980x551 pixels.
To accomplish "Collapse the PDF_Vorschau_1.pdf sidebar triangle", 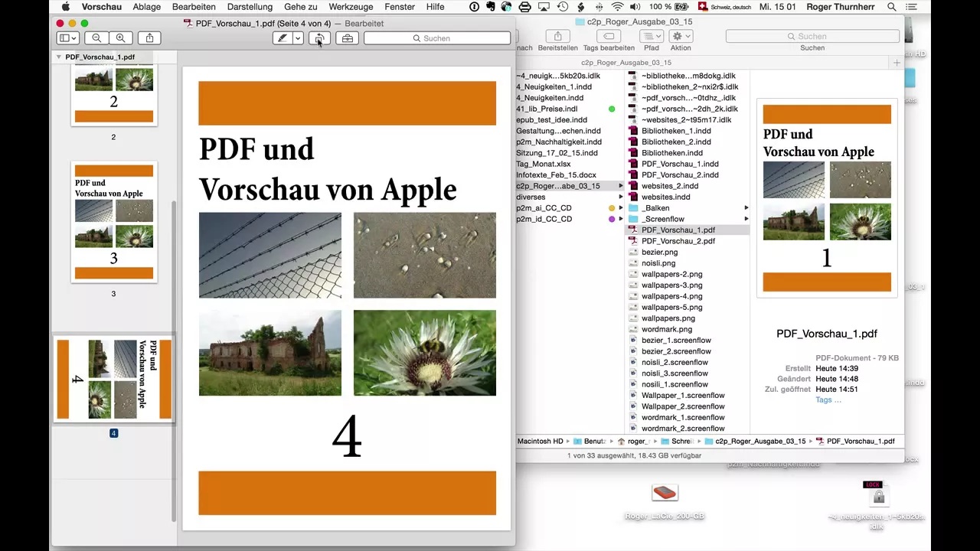I will click(59, 57).
